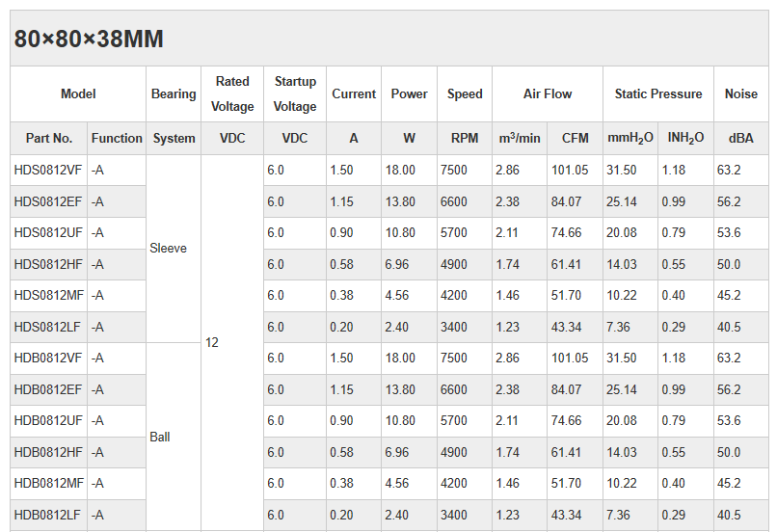Select part number HDB0812HF
Screen dimensions: 777x532
(48, 453)
